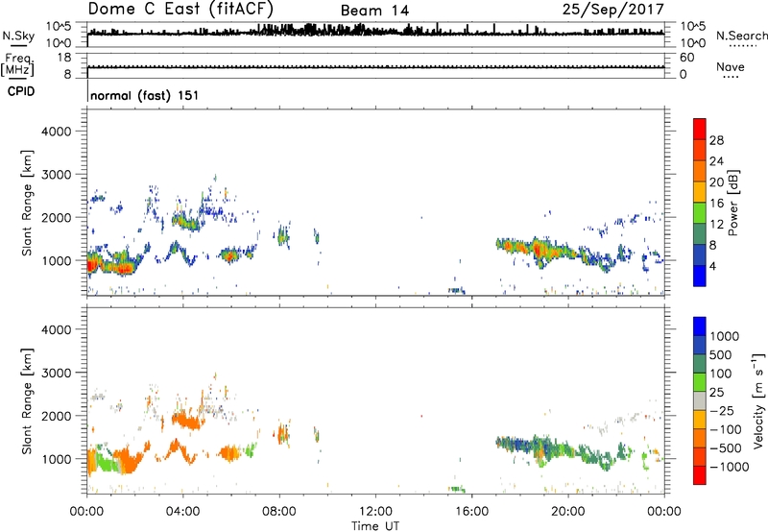Click the 'Power [dB]' colorbar label
The image size is (768, 532).
tap(732, 203)
